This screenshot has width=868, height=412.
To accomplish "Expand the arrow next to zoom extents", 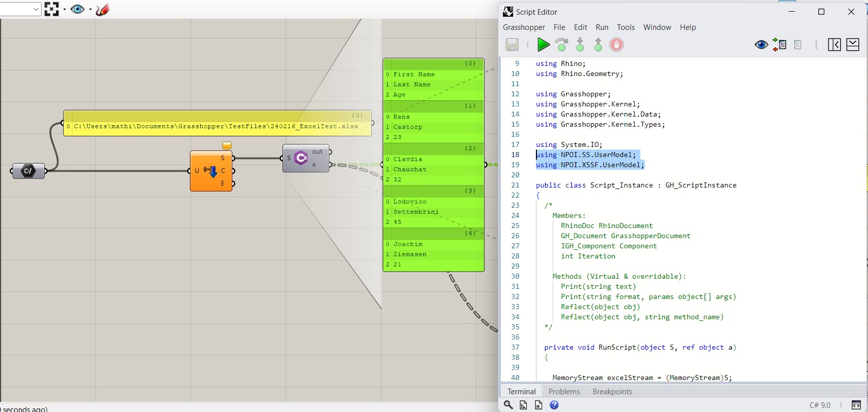I will tap(64, 9).
